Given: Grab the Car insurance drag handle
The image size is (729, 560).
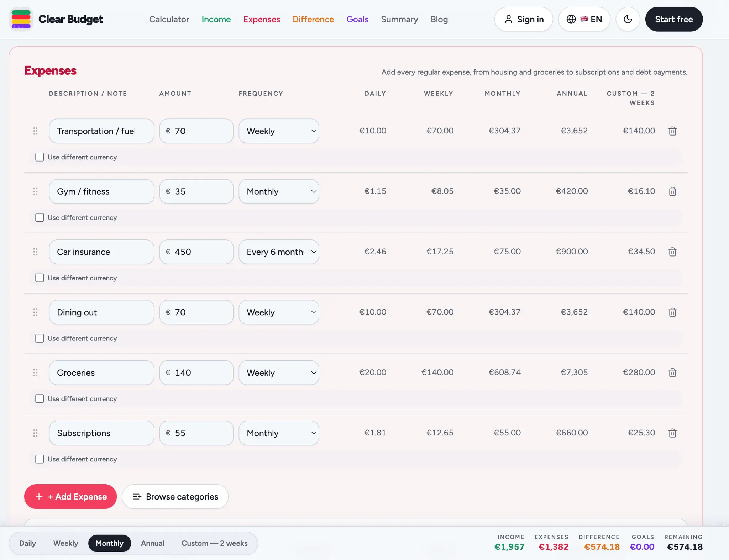Looking at the screenshot, I should point(35,252).
